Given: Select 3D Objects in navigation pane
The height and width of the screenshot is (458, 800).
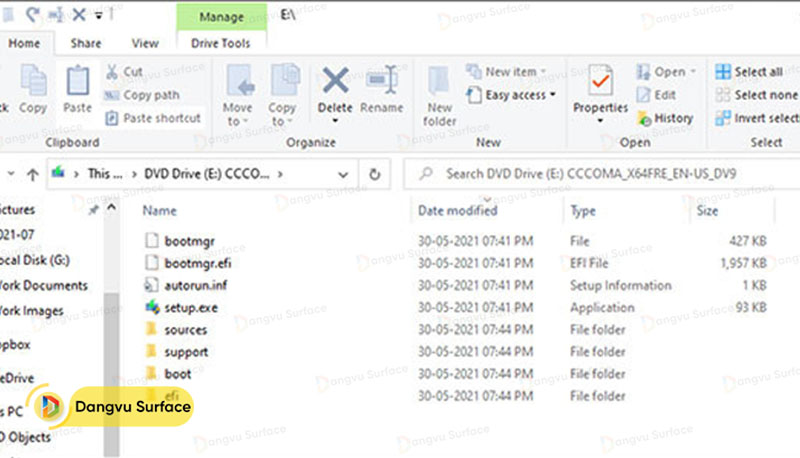Looking at the screenshot, I should coord(26,438).
